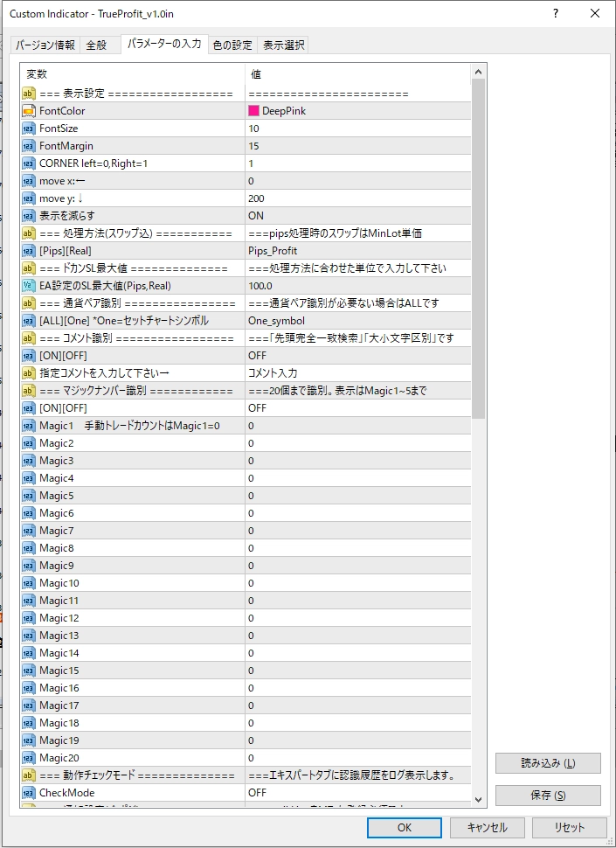Click the move y value 200
The image size is (616, 848).
tap(357, 198)
